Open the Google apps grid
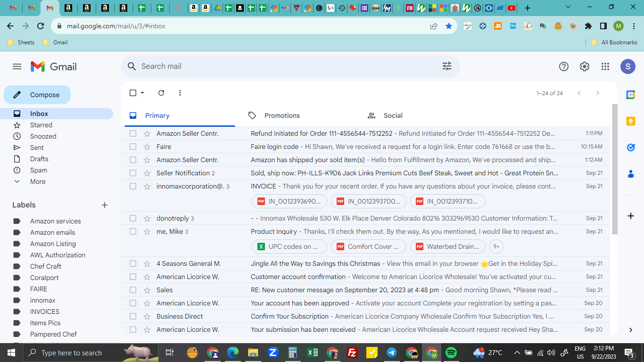The height and width of the screenshot is (362, 644). click(605, 66)
